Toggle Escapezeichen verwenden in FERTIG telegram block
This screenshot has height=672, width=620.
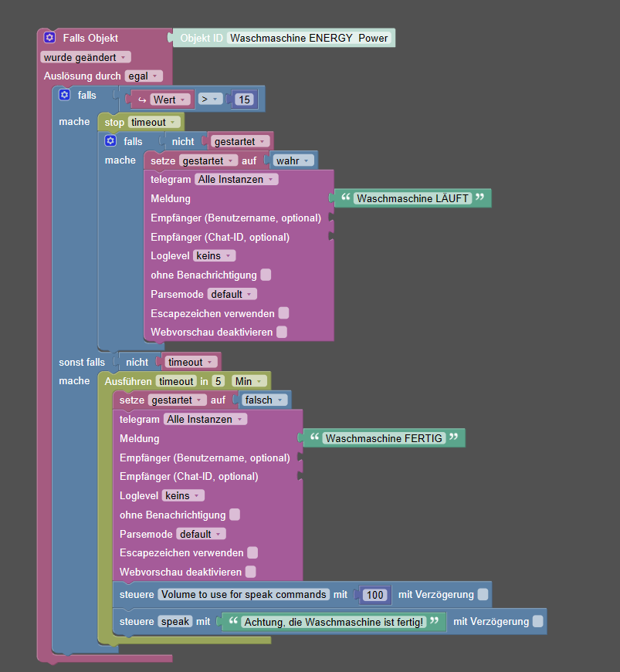pos(252,552)
